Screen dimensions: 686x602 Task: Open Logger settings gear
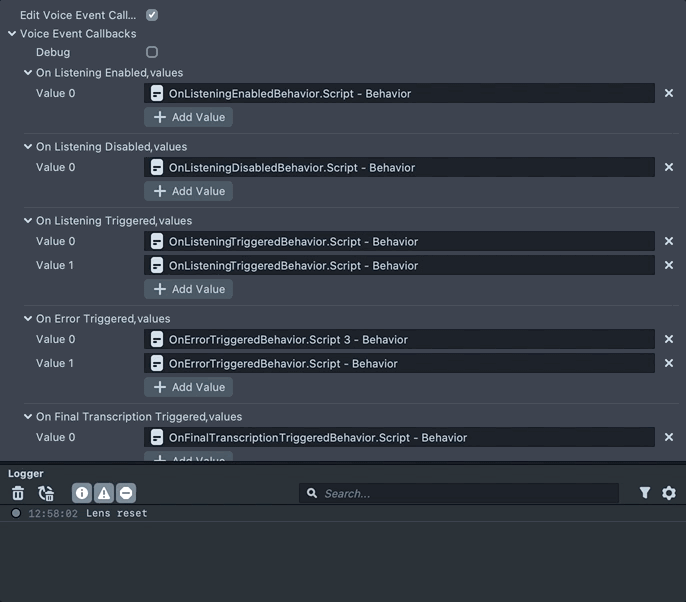[x=669, y=493]
